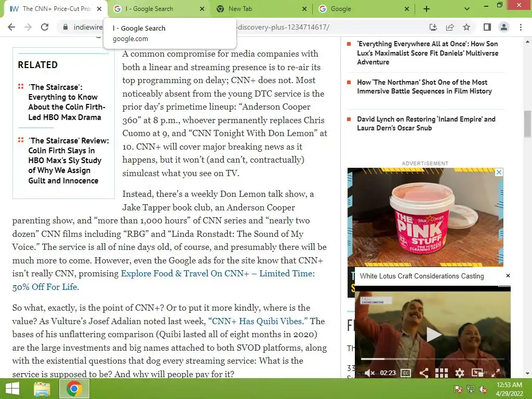
Task: Open David Lynch 'Inland Empire' article
Action: 426,124
